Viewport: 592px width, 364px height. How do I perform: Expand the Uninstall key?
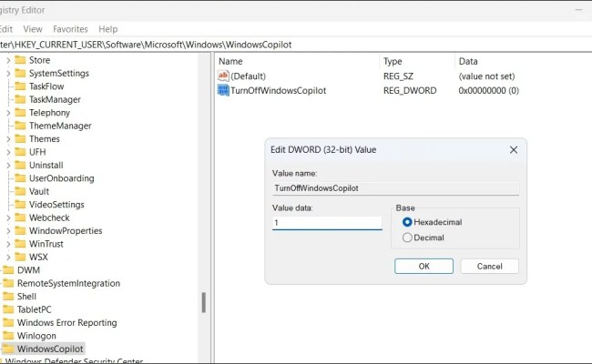(x=8, y=166)
